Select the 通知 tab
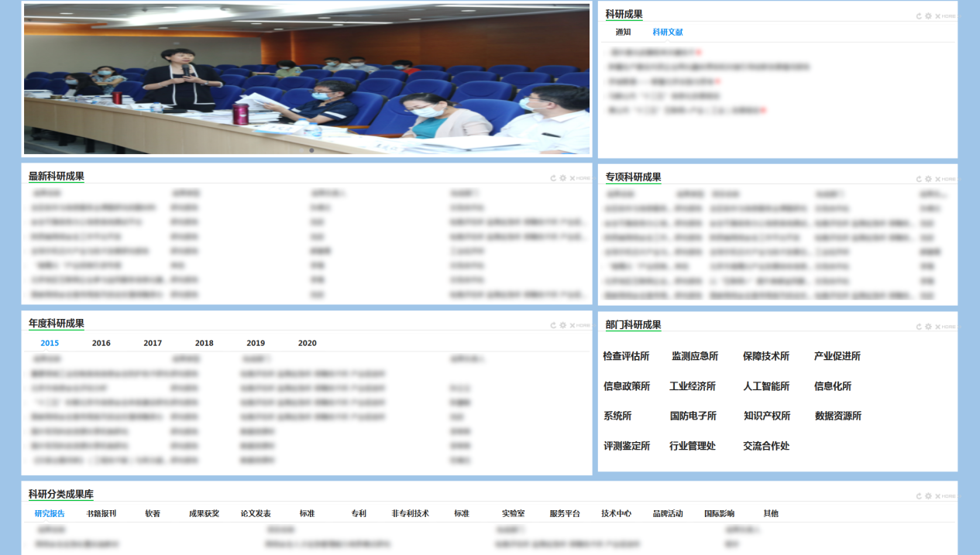Viewport: 980px width, 555px height. pos(623,33)
